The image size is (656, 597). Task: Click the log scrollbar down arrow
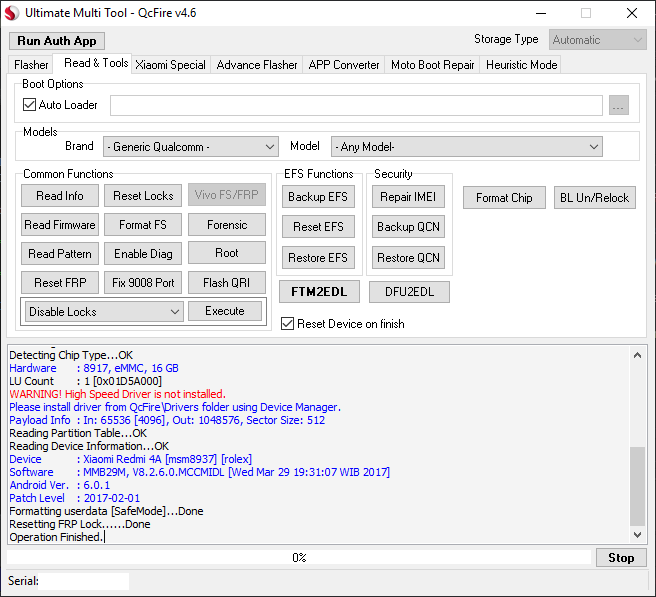(x=637, y=535)
